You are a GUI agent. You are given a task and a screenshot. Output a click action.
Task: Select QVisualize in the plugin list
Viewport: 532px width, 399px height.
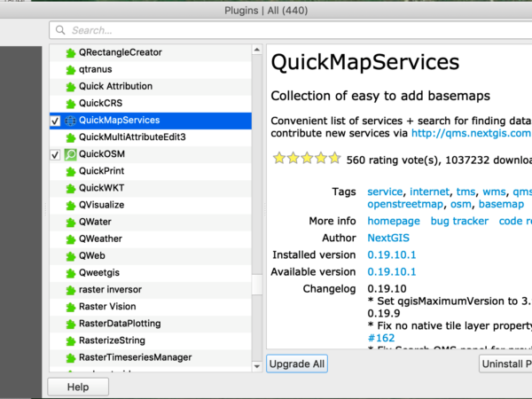[151, 206]
